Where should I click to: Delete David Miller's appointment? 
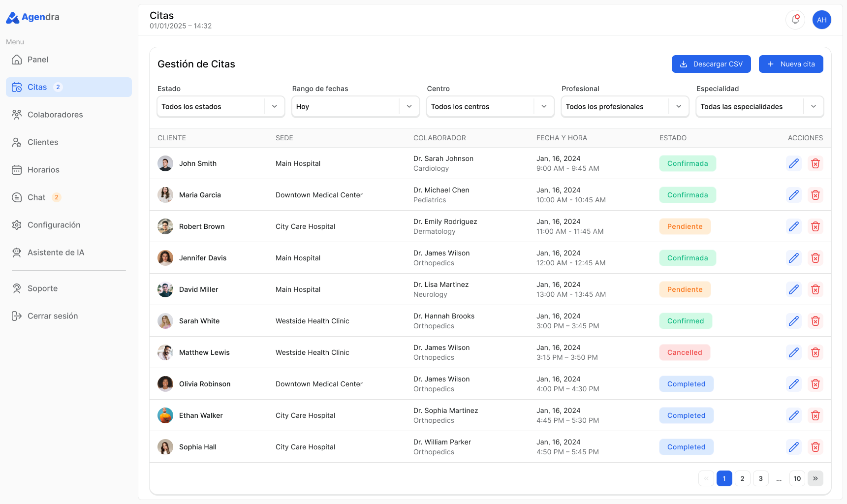816,289
